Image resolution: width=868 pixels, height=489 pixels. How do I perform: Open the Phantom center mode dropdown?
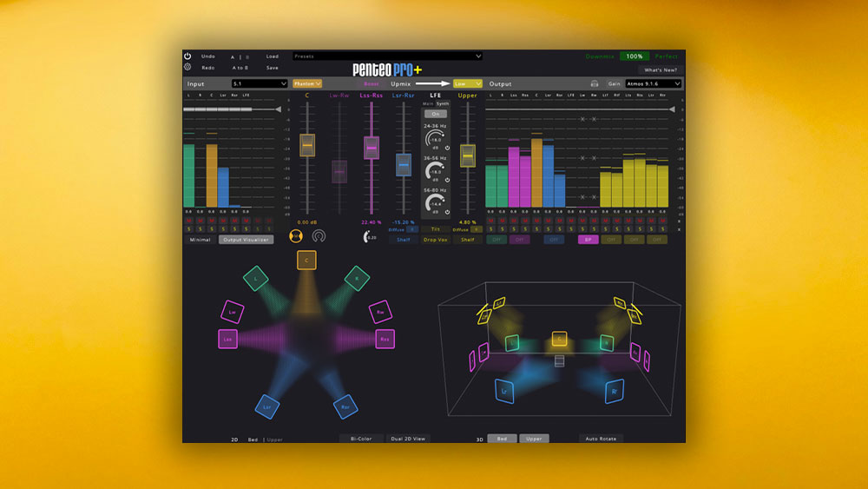pyautogui.click(x=307, y=83)
